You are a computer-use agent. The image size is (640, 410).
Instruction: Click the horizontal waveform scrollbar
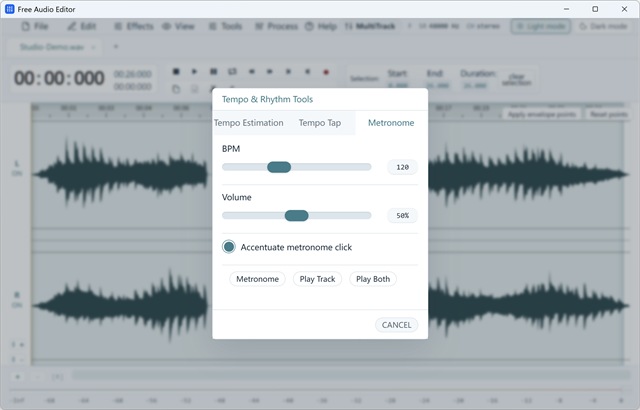pyautogui.click(x=351, y=375)
